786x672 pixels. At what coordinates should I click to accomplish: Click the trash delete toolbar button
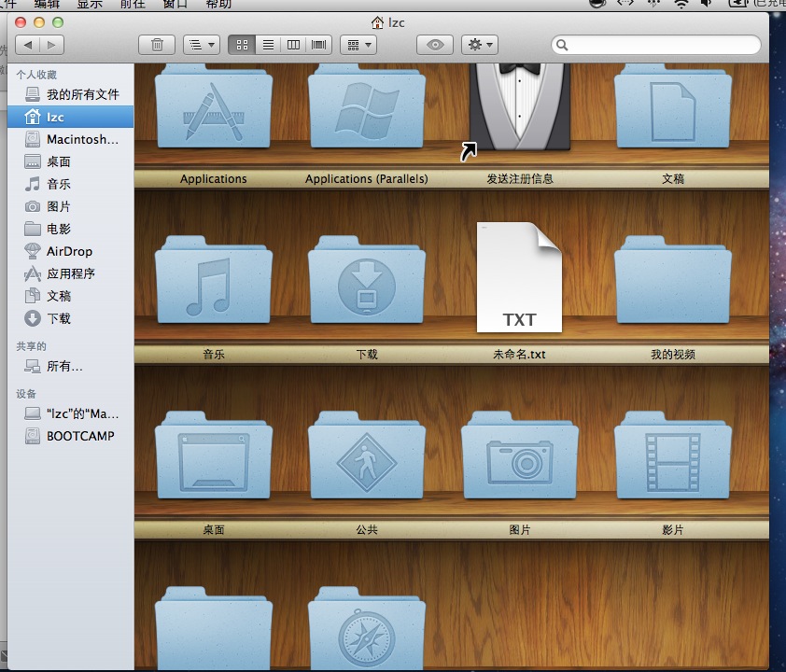[x=157, y=45]
